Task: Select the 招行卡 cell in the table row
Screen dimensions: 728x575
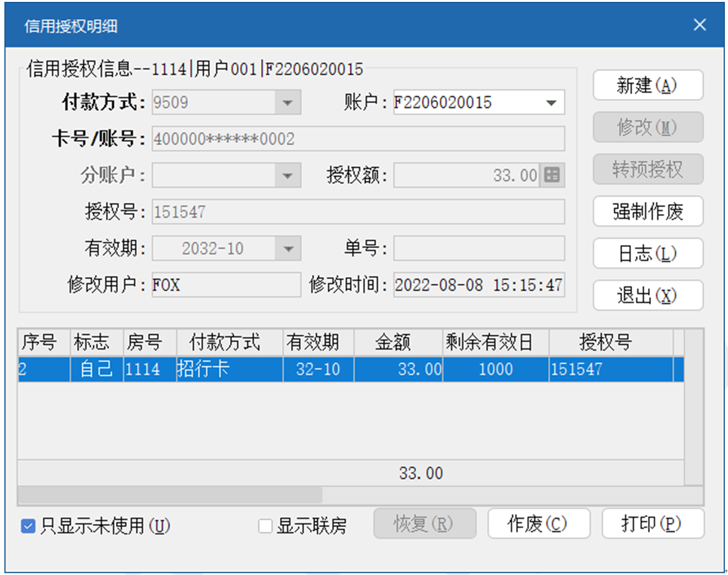Action: click(x=229, y=370)
